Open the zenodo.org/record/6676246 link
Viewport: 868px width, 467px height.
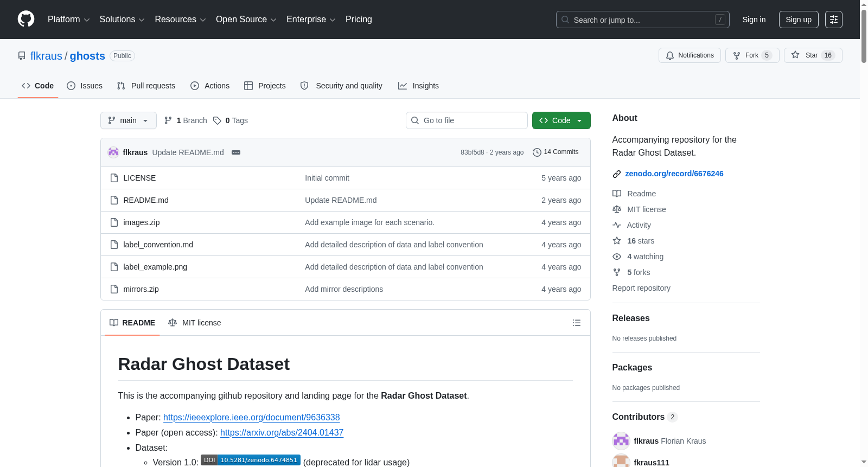click(674, 174)
